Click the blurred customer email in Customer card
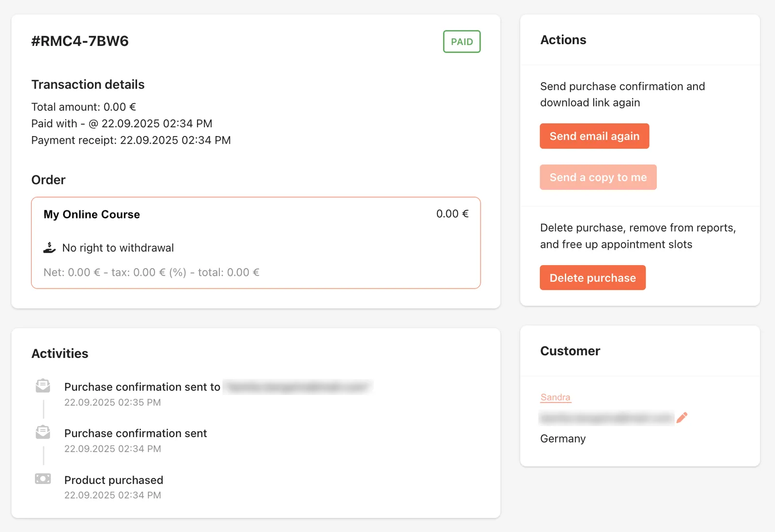The width and height of the screenshot is (775, 532). click(606, 418)
